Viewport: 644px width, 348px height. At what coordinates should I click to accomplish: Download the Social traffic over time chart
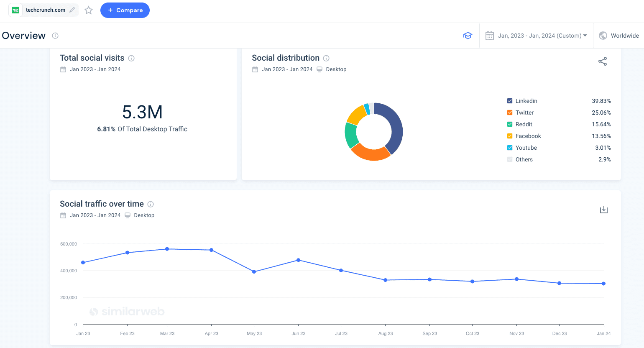[x=604, y=210]
